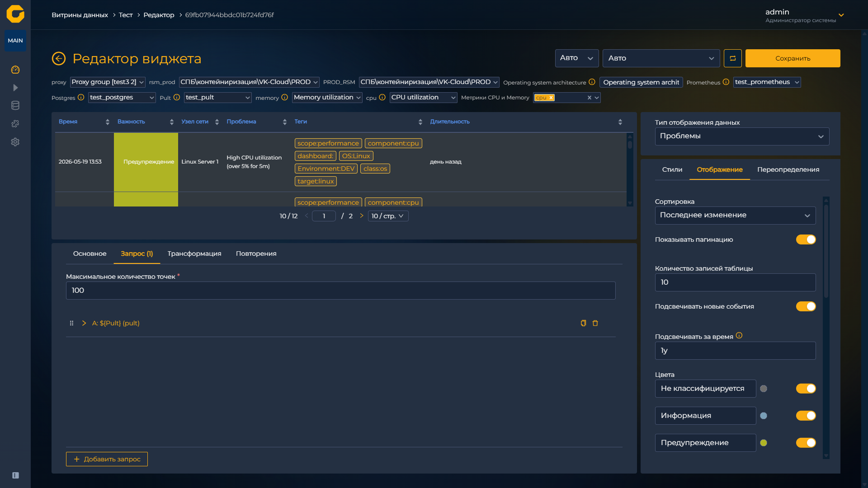The height and width of the screenshot is (488, 868).
Task: Sort table by Время column arrows
Action: pyautogui.click(x=107, y=122)
